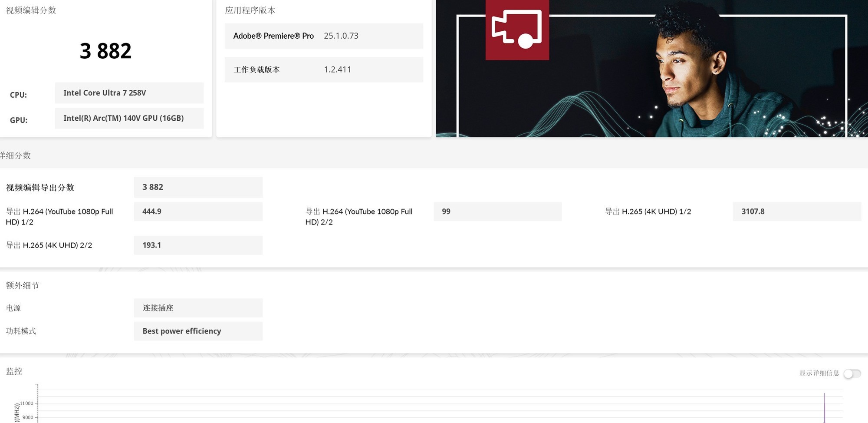Click the red video editing benchmark icon

(x=517, y=30)
